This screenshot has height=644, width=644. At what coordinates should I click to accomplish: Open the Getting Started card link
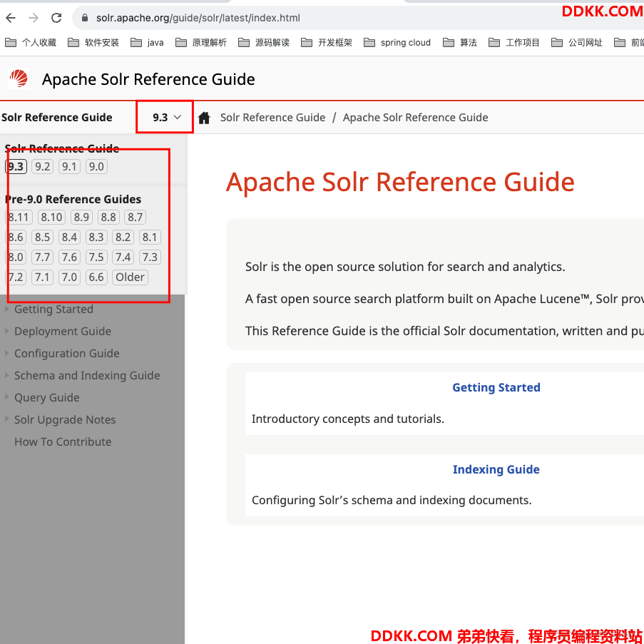[496, 388]
